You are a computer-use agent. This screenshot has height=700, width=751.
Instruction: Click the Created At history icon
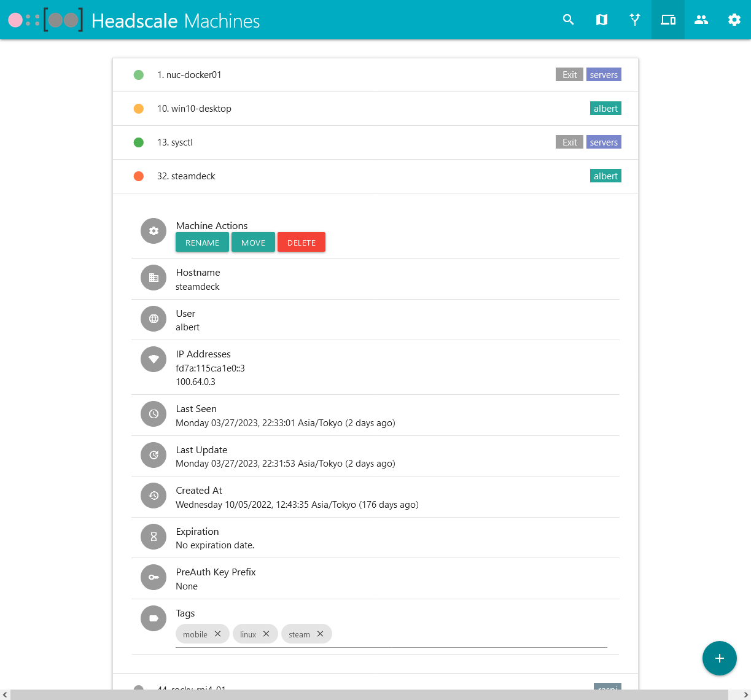(154, 496)
